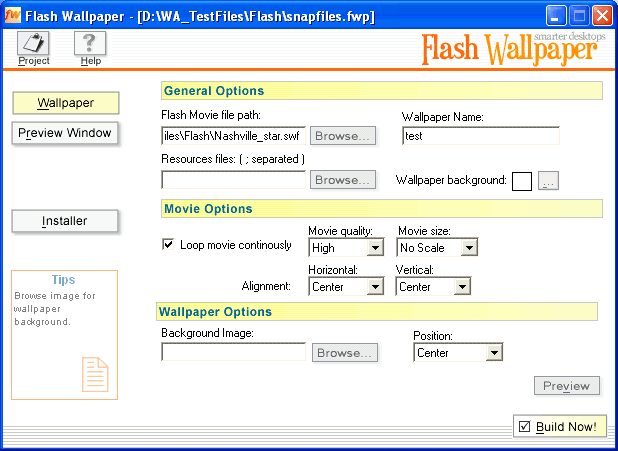The width and height of the screenshot is (618, 451).
Task: Open the Project toolbar icon
Action: [34, 44]
